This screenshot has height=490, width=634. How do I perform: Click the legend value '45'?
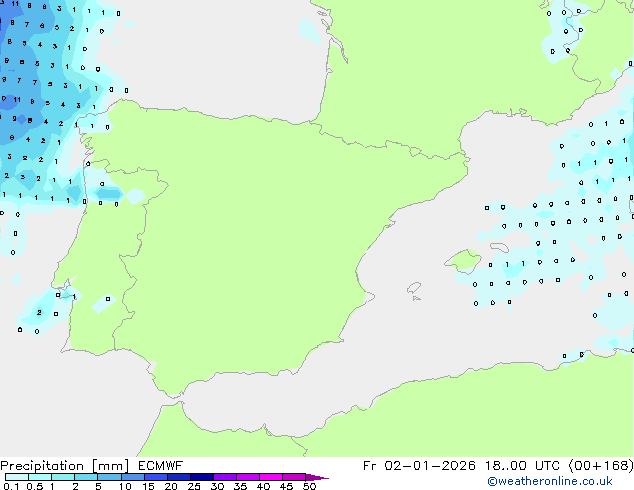tap(286, 486)
